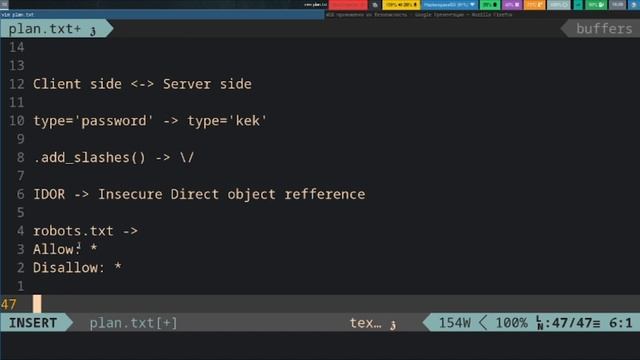Click the gray clock block in top bar
640x360 pixels.
point(618,5)
